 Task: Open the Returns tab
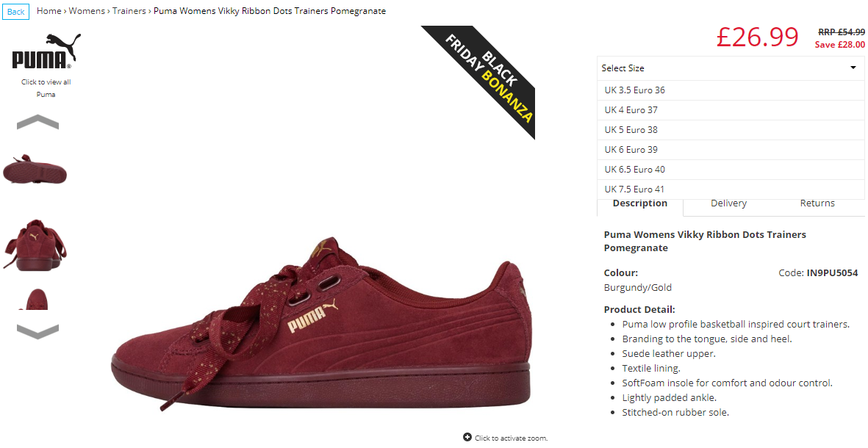coord(817,203)
